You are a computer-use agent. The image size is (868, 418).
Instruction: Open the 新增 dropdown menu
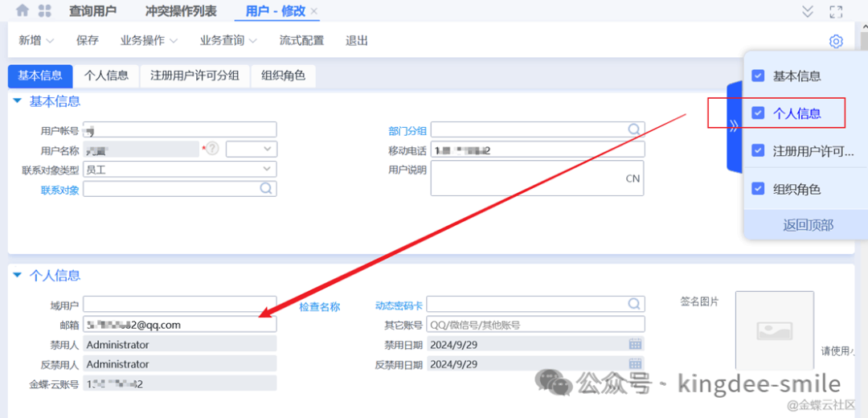(36, 41)
